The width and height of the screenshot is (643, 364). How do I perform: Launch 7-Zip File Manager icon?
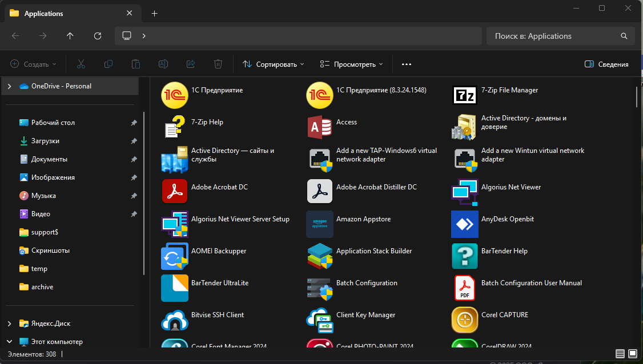point(465,95)
